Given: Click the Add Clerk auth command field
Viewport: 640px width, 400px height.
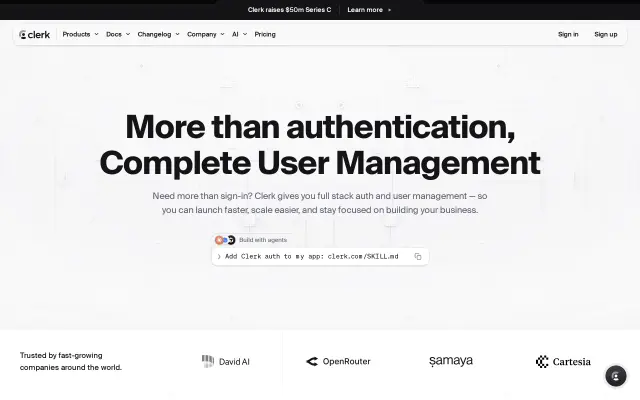Looking at the screenshot, I should pyautogui.click(x=320, y=257).
